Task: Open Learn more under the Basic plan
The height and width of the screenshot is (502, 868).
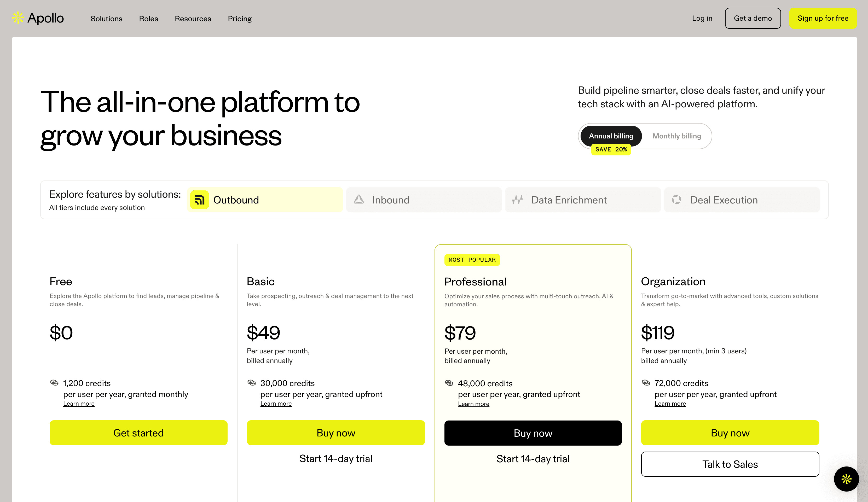Action: [276, 403]
